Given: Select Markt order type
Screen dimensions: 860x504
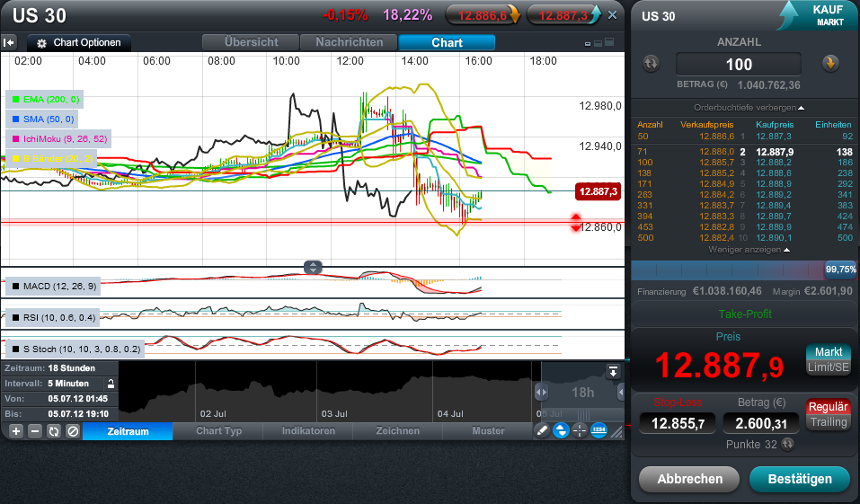Looking at the screenshot, I should coord(829,351).
